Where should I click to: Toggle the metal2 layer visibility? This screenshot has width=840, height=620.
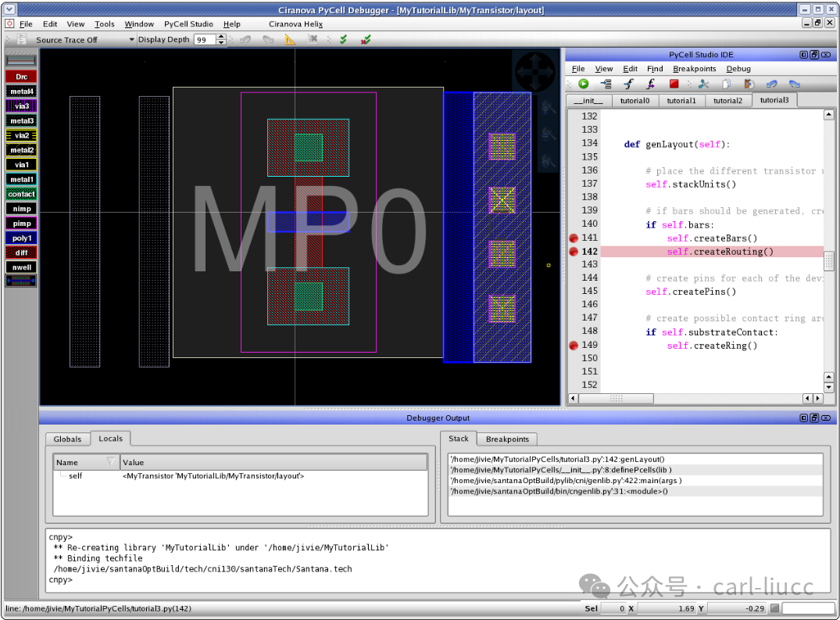21,150
